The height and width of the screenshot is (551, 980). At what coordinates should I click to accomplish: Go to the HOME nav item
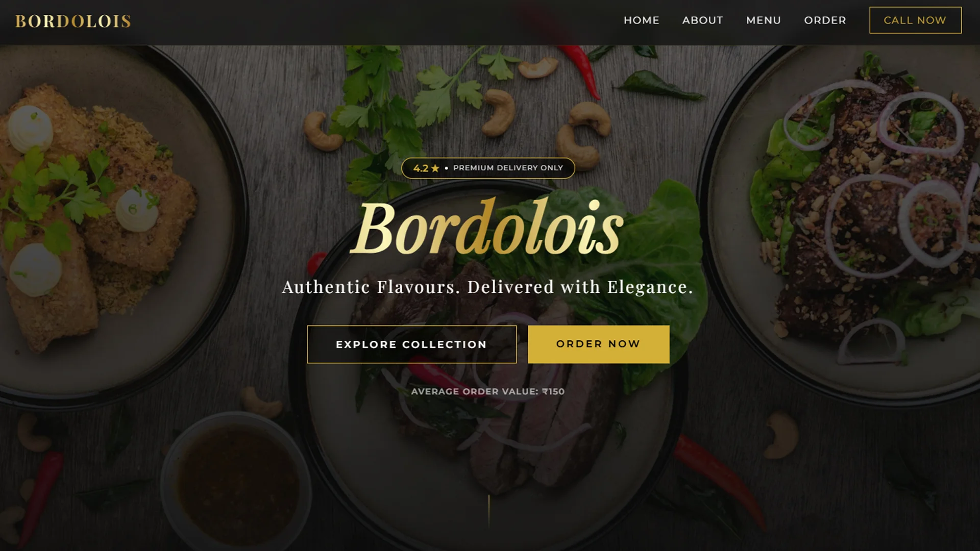pos(642,20)
